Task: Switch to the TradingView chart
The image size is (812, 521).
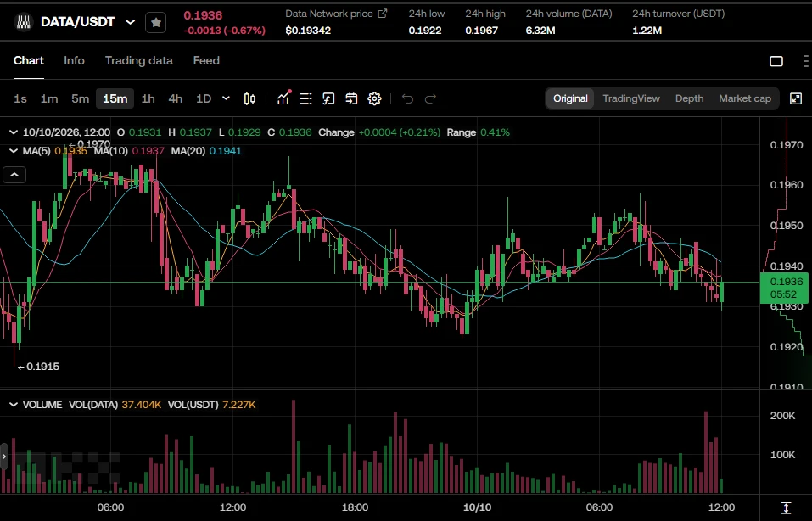Action: click(631, 98)
